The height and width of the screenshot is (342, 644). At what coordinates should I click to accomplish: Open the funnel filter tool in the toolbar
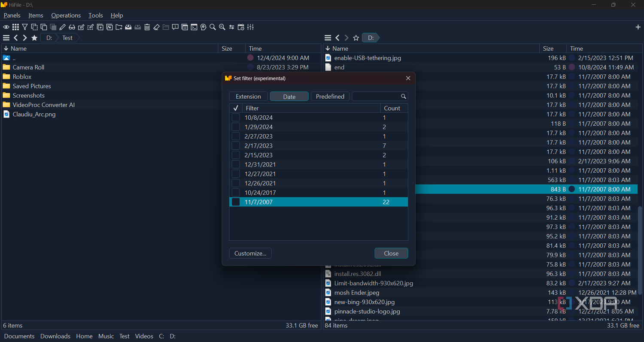pos(25,27)
